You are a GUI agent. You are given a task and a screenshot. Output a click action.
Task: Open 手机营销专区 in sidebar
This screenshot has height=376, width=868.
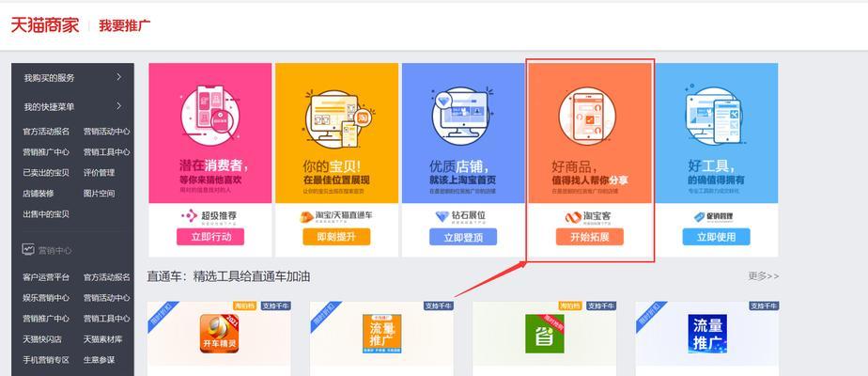(x=46, y=359)
